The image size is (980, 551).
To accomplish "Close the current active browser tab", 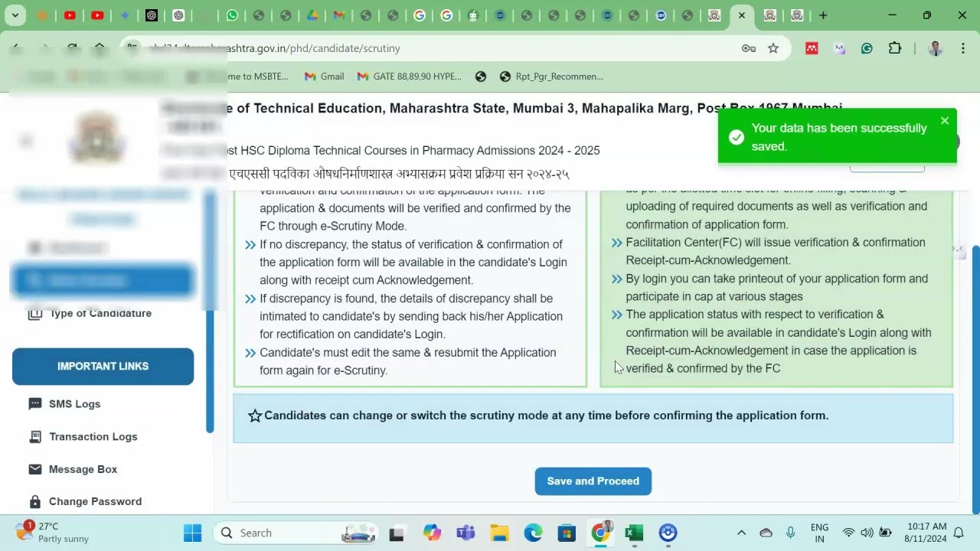I will [x=741, y=15].
